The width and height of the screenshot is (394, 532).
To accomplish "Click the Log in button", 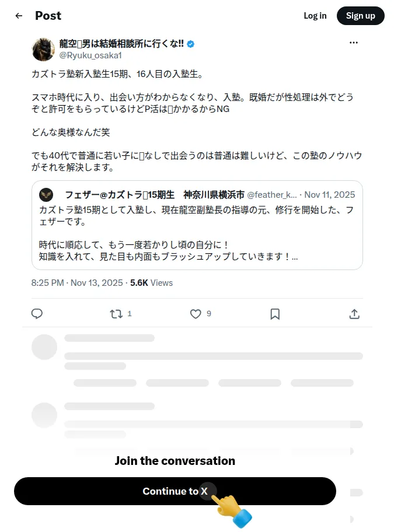I will 315,16.
